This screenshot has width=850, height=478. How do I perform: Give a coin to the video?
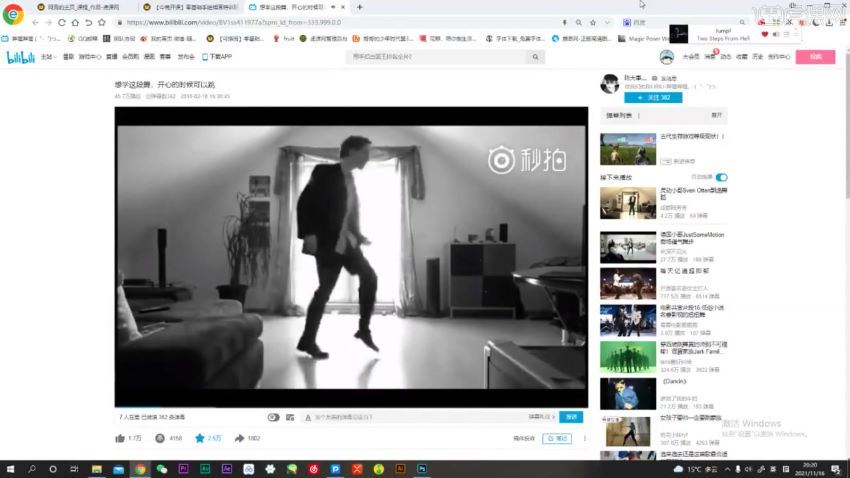point(159,438)
